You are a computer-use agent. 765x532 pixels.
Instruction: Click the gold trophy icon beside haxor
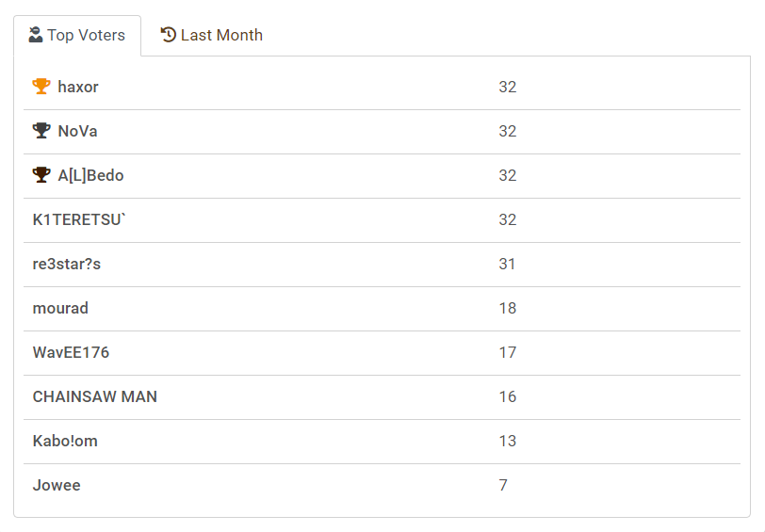(41, 87)
